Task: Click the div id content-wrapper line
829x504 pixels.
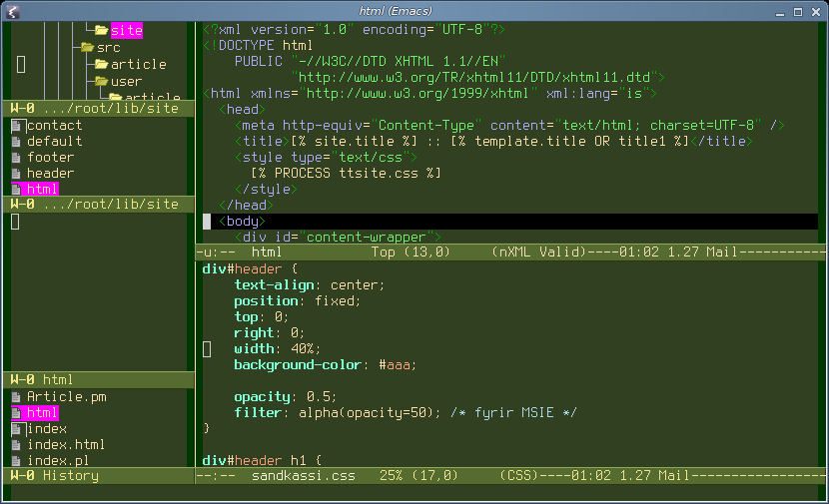Action: (x=338, y=238)
